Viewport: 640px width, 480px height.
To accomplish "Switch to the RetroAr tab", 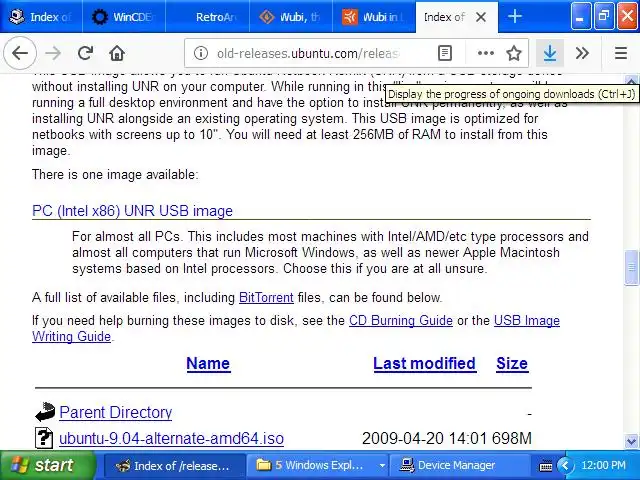I will 207,17.
